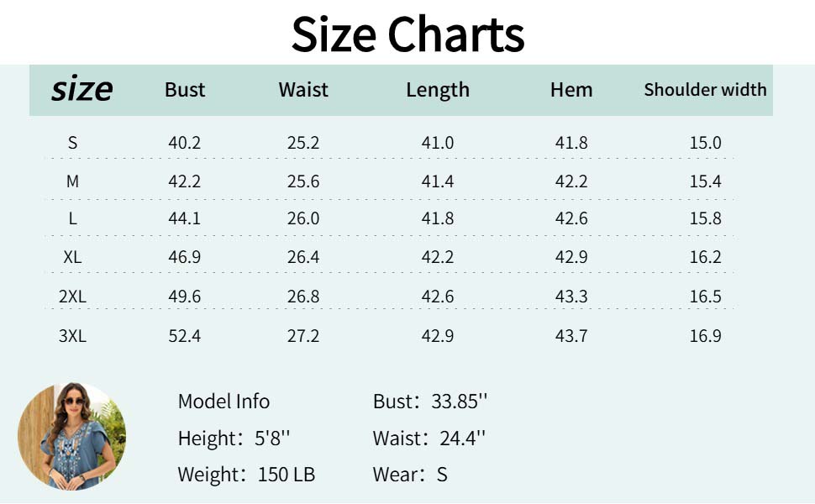Click the 40.2 bust value for size S
Screen dimensions: 815x504
click(185, 143)
